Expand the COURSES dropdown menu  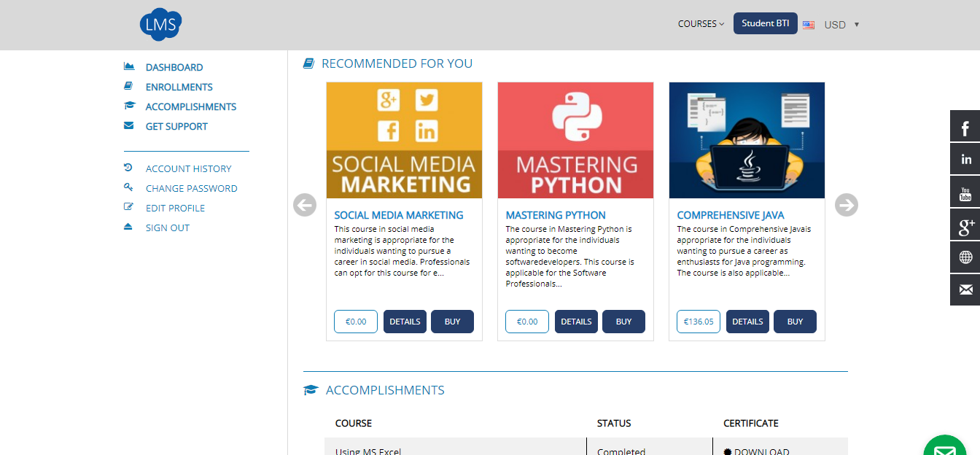click(x=701, y=24)
